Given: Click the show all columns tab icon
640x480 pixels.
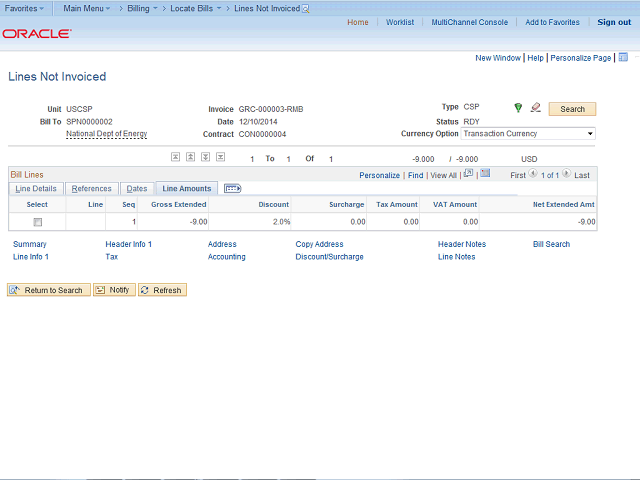Looking at the screenshot, I should click(x=233, y=189).
